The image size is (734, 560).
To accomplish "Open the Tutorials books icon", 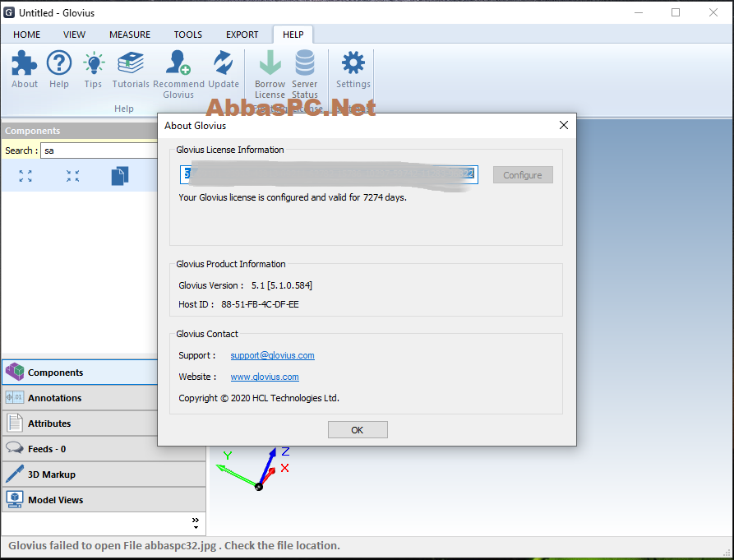I will pos(131,62).
